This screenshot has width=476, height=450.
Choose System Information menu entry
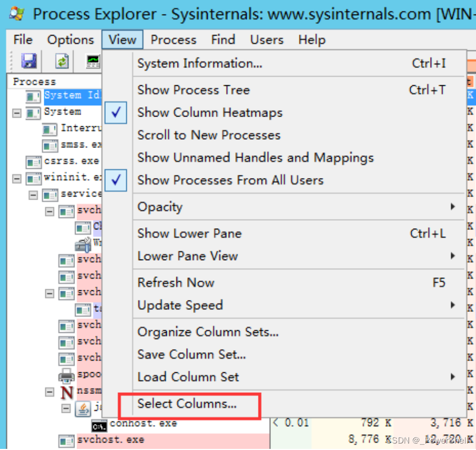click(x=284, y=64)
